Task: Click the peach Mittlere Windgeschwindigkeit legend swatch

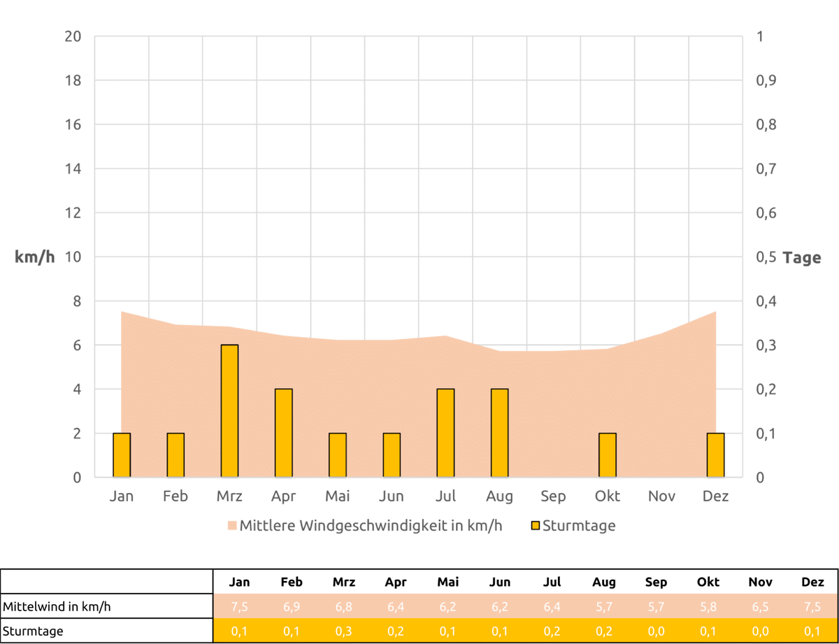Action: [232, 526]
